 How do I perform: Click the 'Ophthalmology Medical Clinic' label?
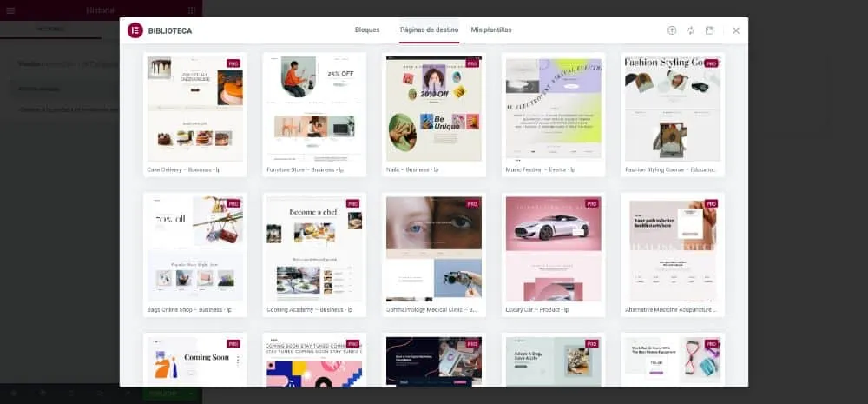[x=431, y=310]
